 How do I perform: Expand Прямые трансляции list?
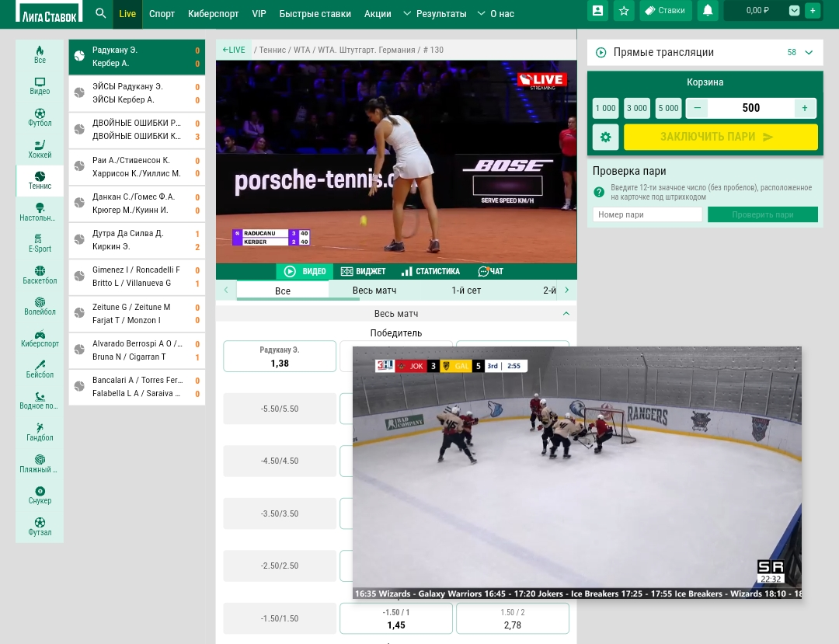(809, 53)
